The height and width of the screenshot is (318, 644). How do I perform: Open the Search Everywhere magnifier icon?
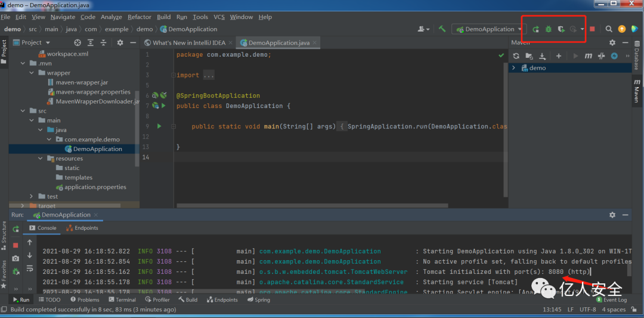[609, 29]
